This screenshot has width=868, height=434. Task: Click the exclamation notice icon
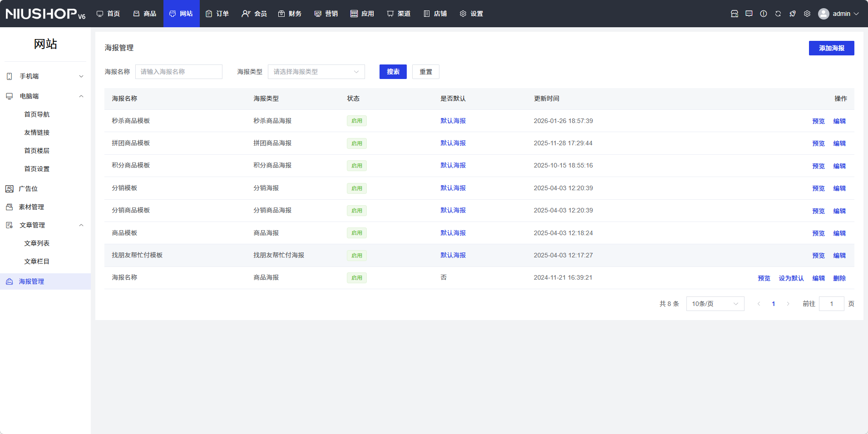763,14
